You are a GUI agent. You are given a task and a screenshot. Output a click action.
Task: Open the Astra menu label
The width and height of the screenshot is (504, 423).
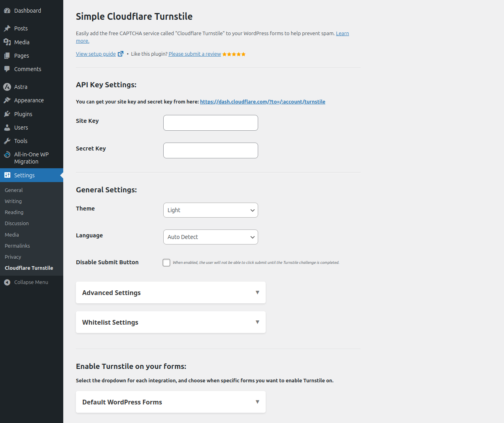point(21,87)
